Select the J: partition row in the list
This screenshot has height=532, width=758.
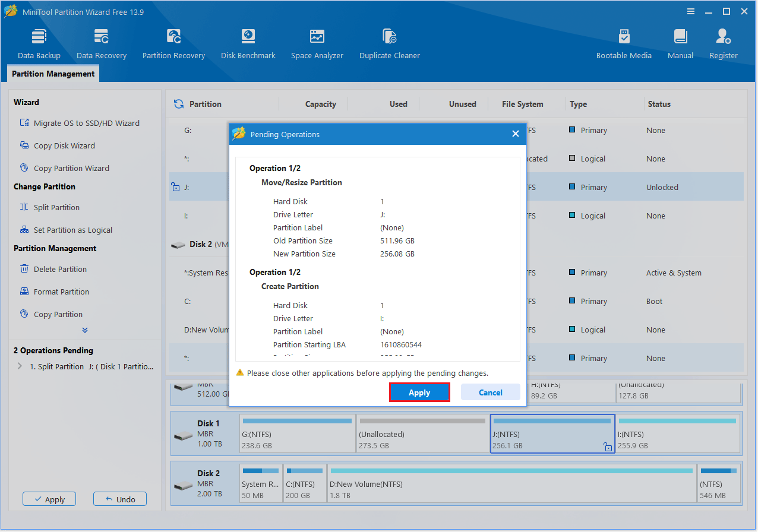click(x=456, y=187)
